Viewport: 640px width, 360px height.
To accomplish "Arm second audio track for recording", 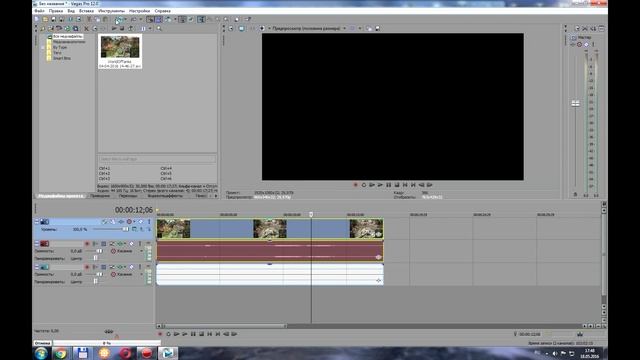I will point(87,267).
